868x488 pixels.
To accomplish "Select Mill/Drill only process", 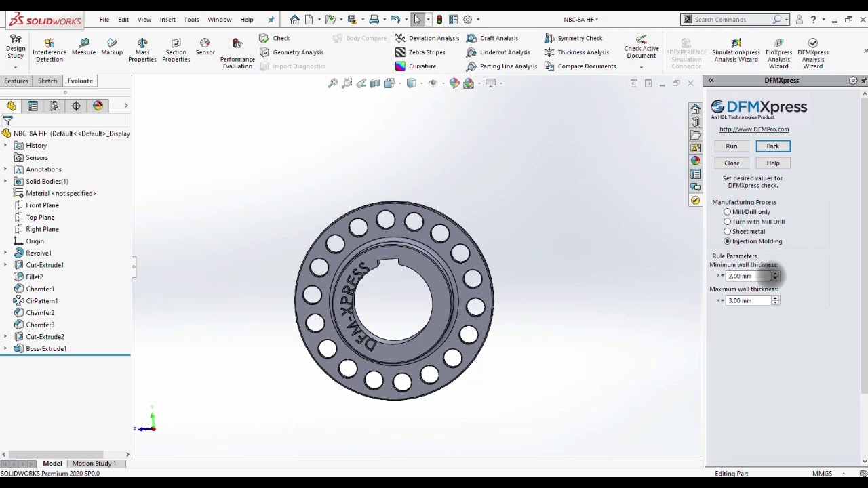I will 727,212.
